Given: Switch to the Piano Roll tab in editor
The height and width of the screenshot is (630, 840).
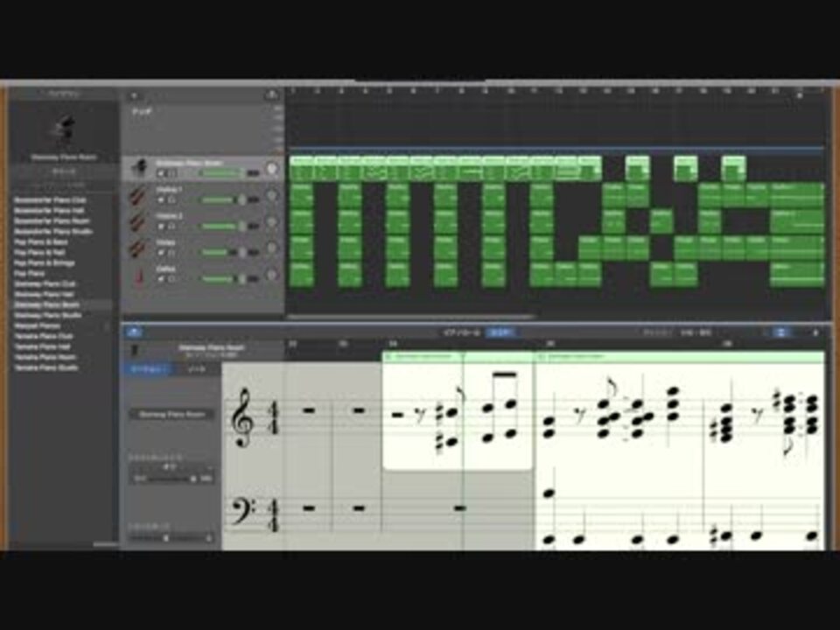Looking at the screenshot, I should coord(461,332).
